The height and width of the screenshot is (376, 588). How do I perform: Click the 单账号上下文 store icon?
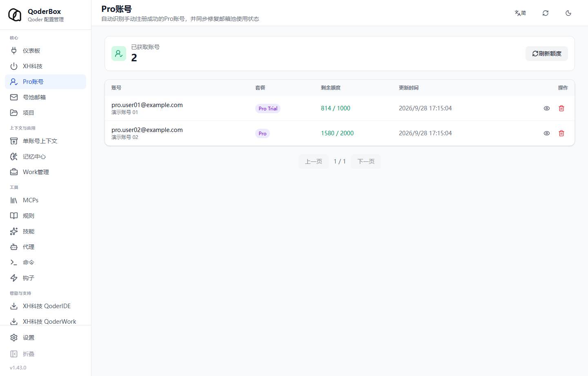pyautogui.click(x=14, y=141)
